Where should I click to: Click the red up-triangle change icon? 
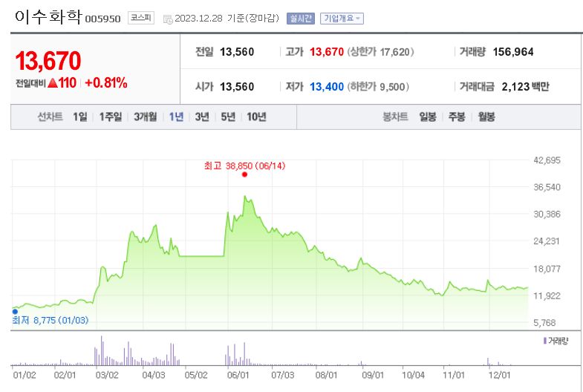coord(53,83)
